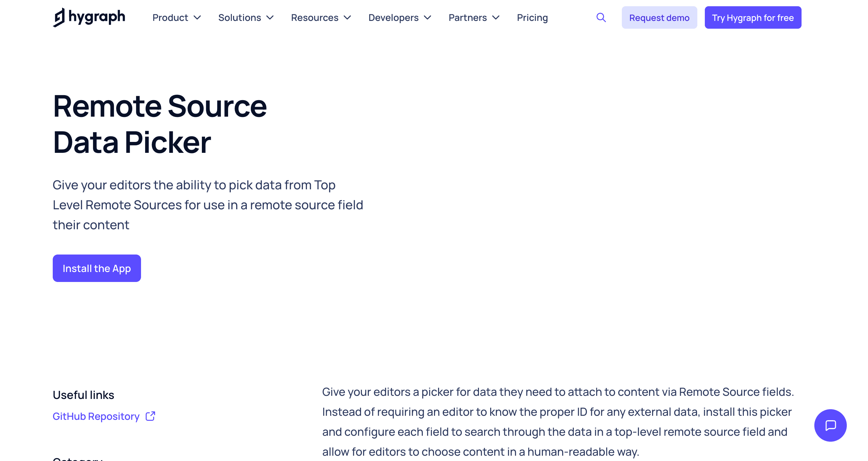This screenshot has height=461, width=868.
Task: Expand the Developers dropdown chevron
Action: pos(428,17)
